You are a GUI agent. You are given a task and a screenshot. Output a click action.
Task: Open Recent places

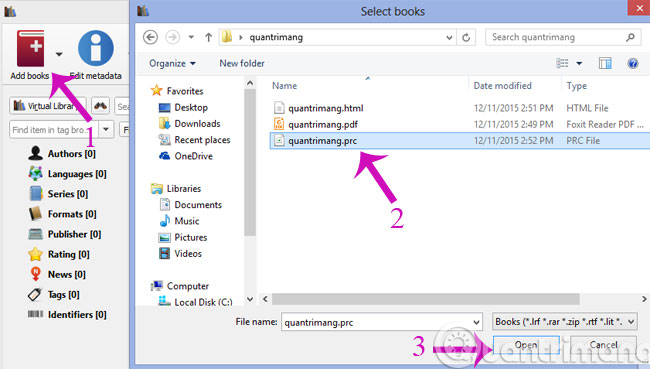194,140
